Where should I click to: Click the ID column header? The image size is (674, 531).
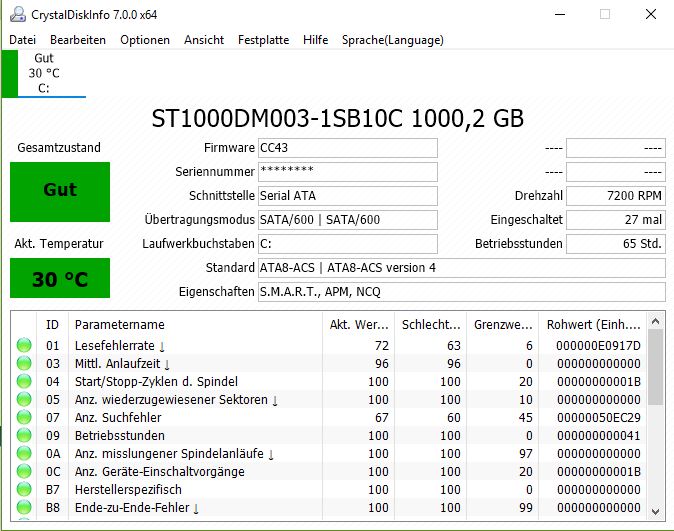point(52,325)
